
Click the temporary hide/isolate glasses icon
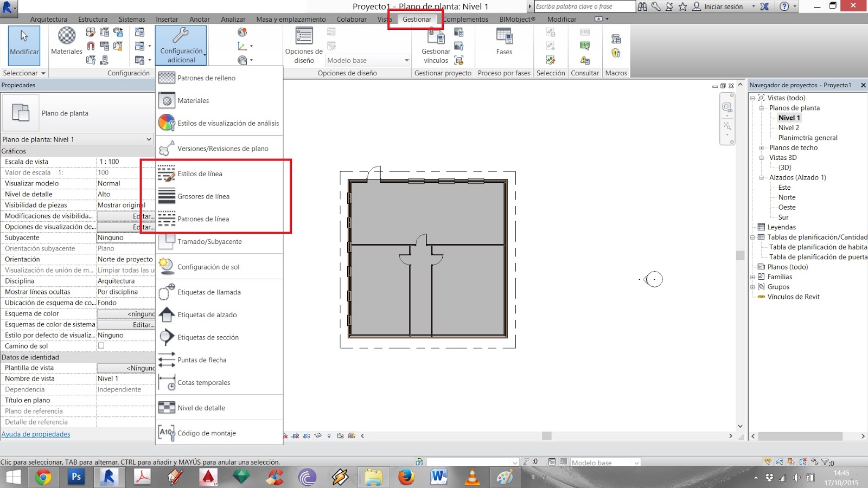pos(317,435)
